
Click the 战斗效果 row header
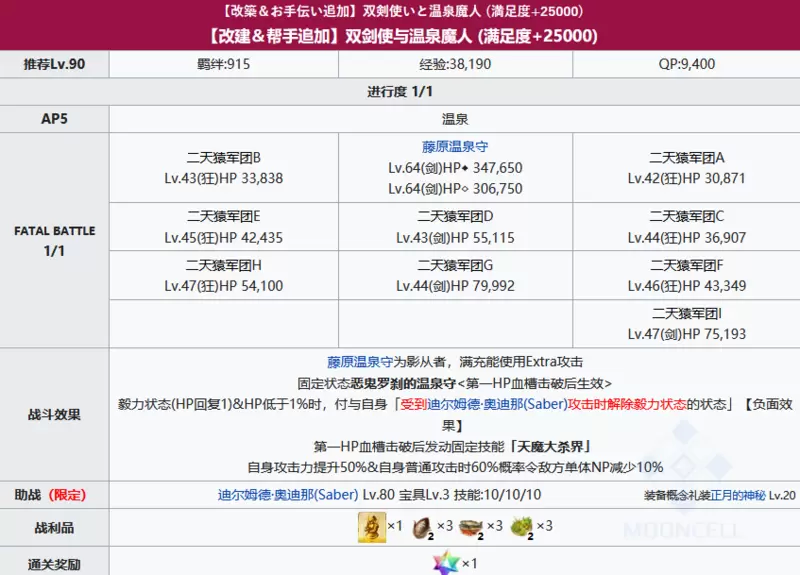(x=54, y=414)
